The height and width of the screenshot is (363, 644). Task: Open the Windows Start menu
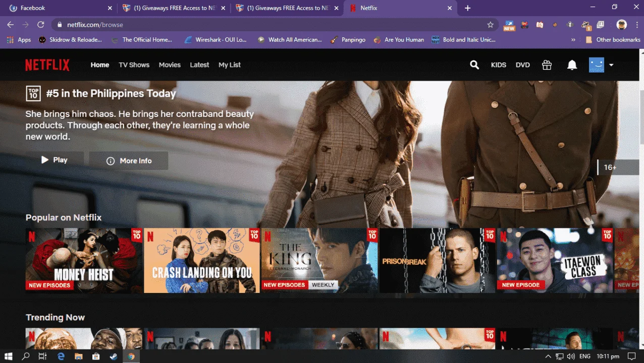(9, 356)
